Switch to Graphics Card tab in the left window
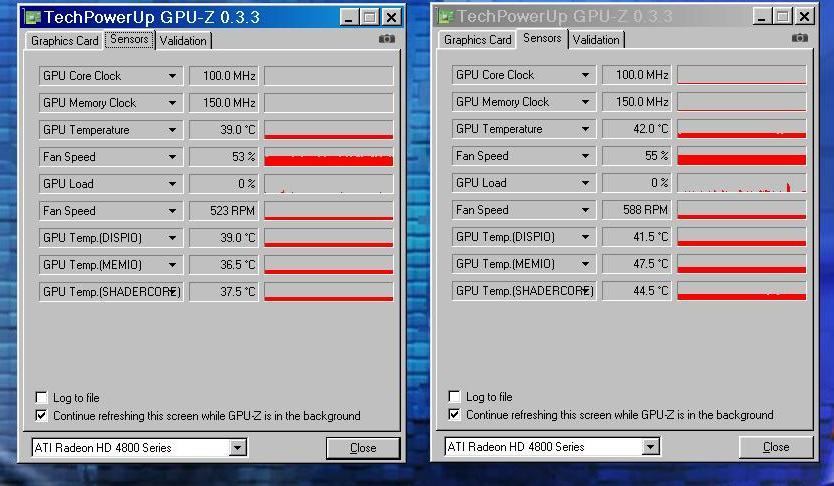This screenshot has height=486, width=834. (64, 41)
